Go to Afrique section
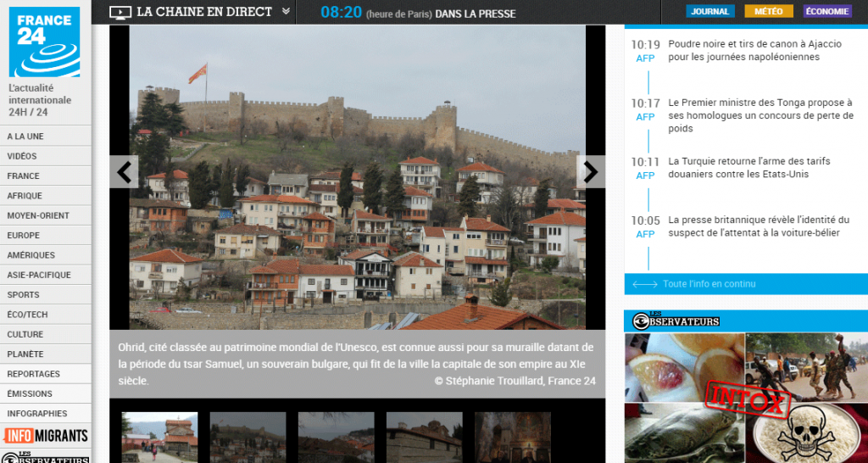Screen dimensions: 868x463 46,196
